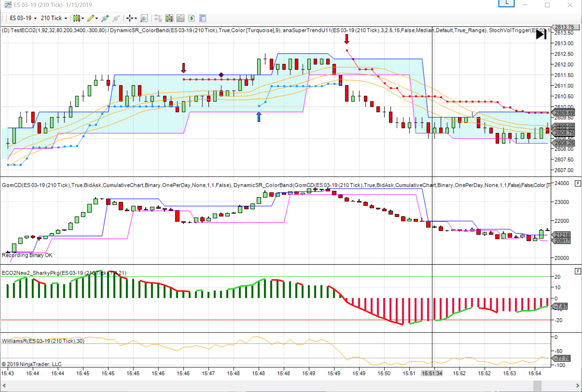582x392 pixels.
Task: Click the horizontal scrollbar left arrow
Action: (x=4, y=385)
